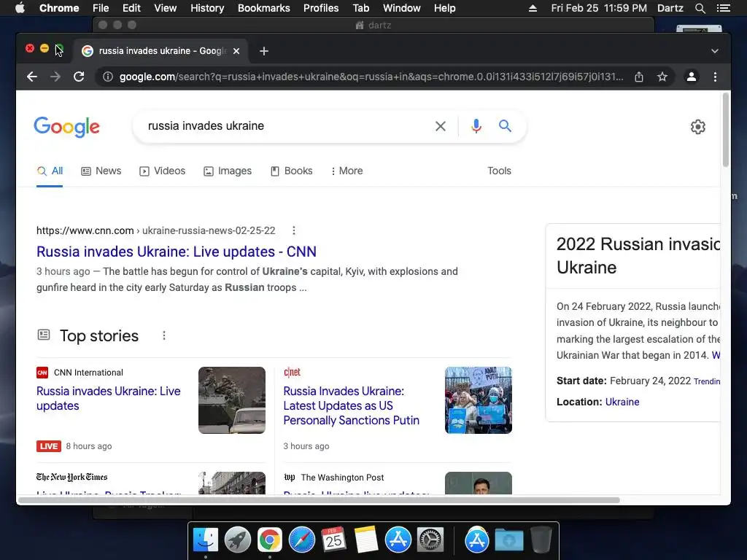Open options dots beside CNN result URL
This screenshot has width=747, height=560.
[294, 230]
